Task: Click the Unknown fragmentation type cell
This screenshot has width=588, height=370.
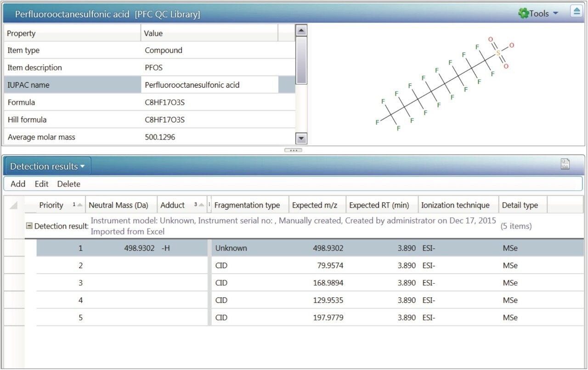Action: coord(250,248)
